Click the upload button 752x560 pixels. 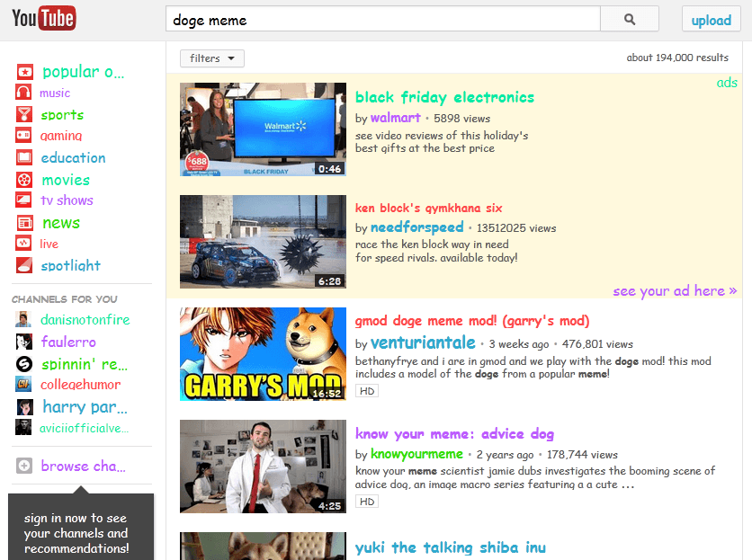[x=711, y=18]
